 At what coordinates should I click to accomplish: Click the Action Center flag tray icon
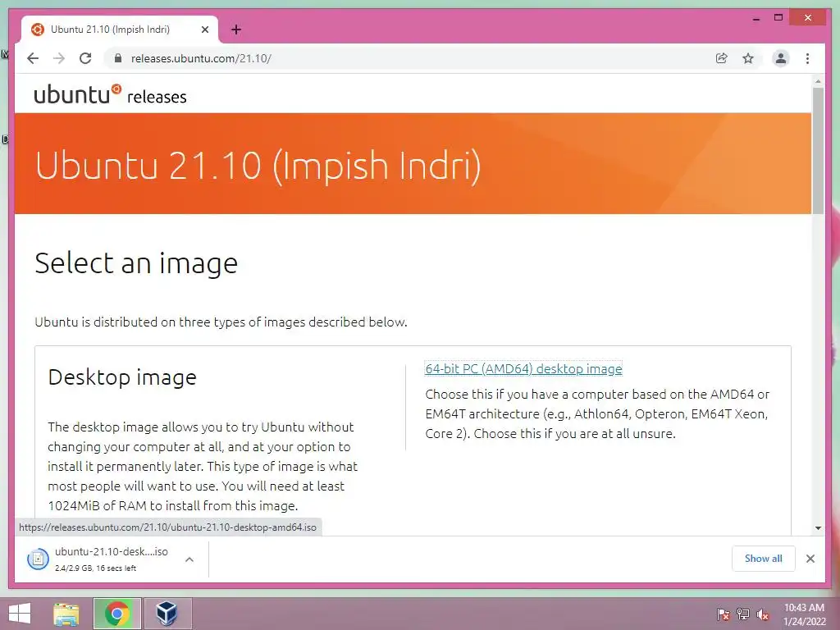point(724,615)
